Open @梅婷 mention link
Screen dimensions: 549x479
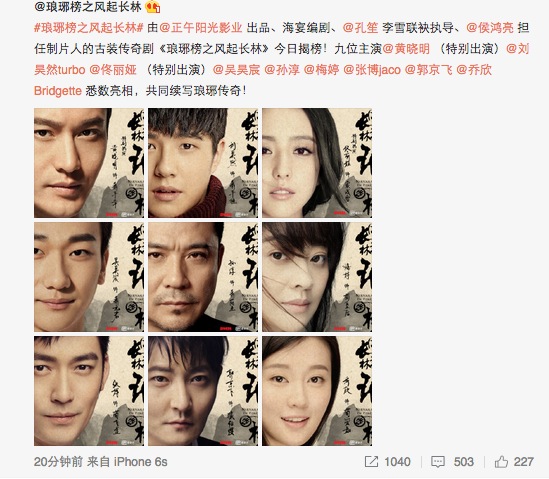click(x=321, y=70)
